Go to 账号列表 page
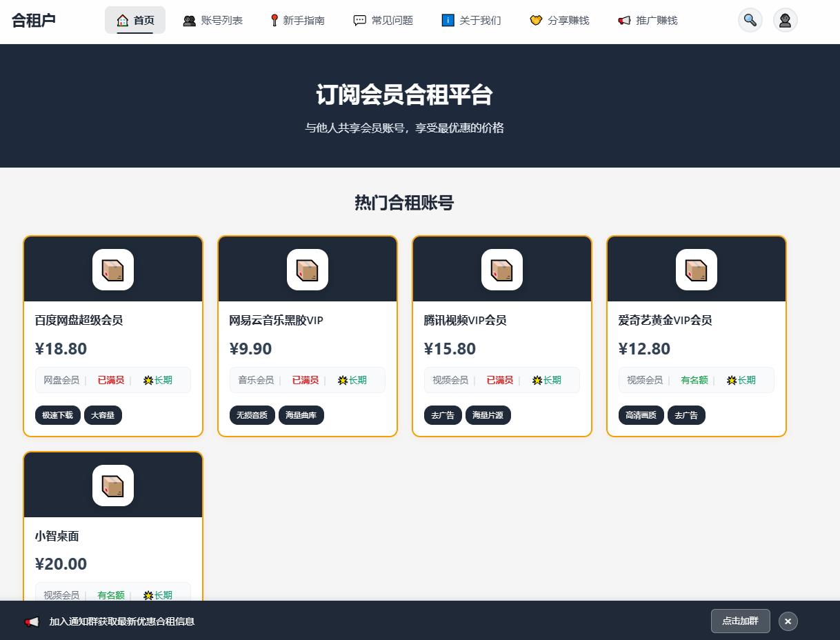 (212, 20)
